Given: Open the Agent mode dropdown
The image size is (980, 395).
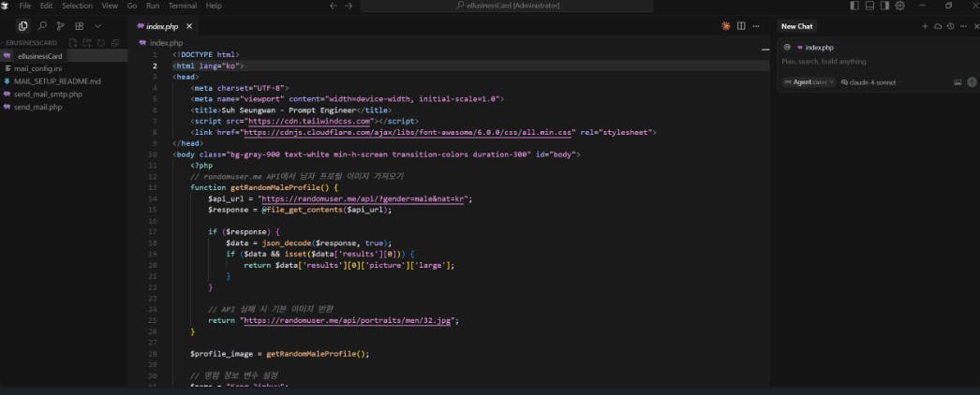Looking at the screenshot, I should [x=809, y=82].
